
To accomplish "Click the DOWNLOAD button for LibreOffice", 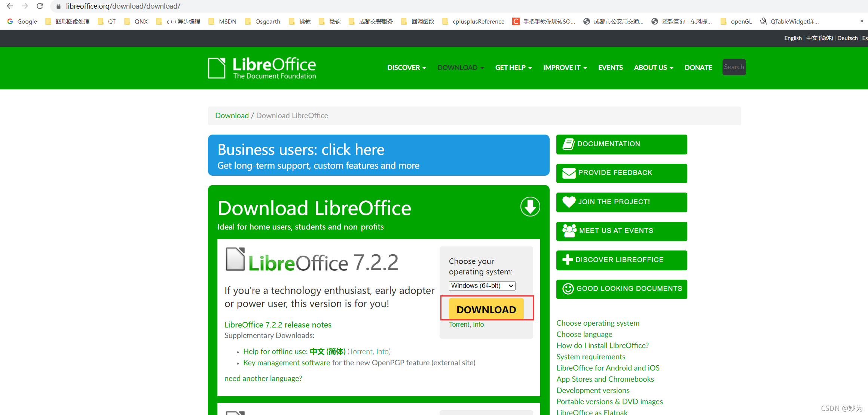I will (486, 308).
